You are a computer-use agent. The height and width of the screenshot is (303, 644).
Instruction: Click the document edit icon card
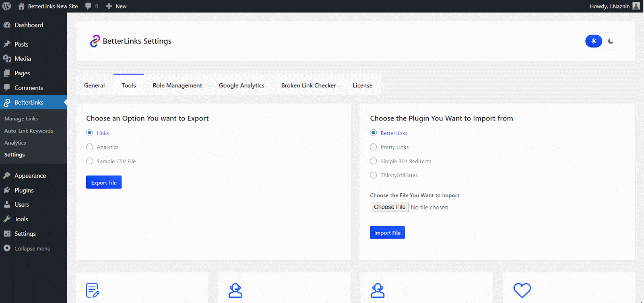[x=93, y=290]
